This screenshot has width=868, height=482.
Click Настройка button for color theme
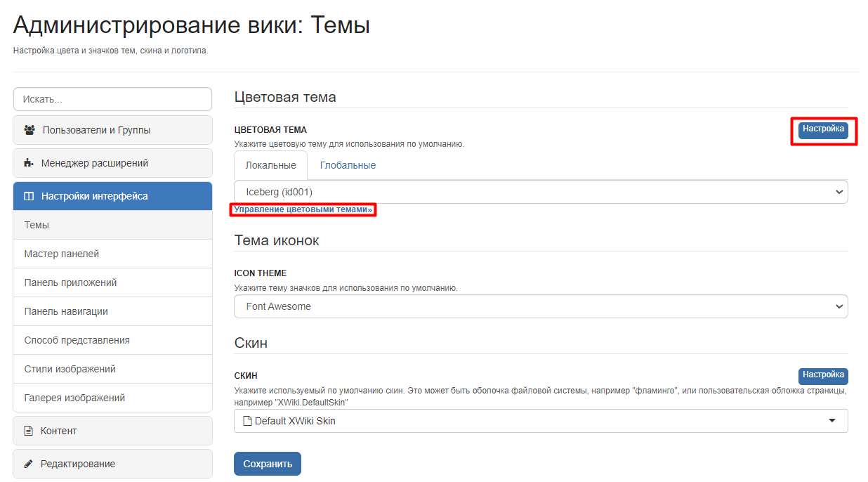pyautogui.click(x=823, y=130)
